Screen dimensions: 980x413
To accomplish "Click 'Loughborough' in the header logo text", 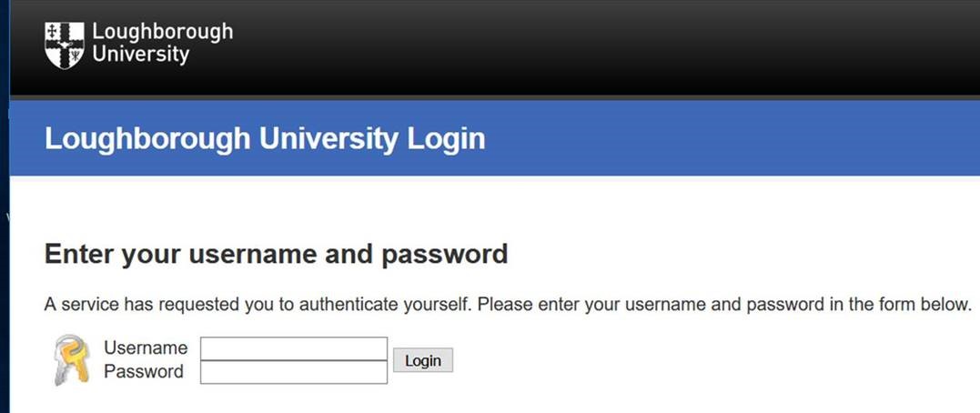I will tap(162, 32).
